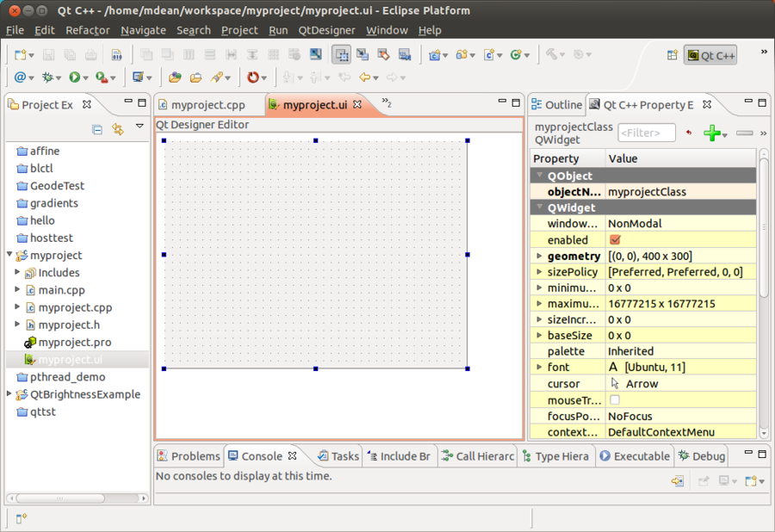Select the Edit Tab Order tool icon
The image size is (775, 532).
point(406,54)
